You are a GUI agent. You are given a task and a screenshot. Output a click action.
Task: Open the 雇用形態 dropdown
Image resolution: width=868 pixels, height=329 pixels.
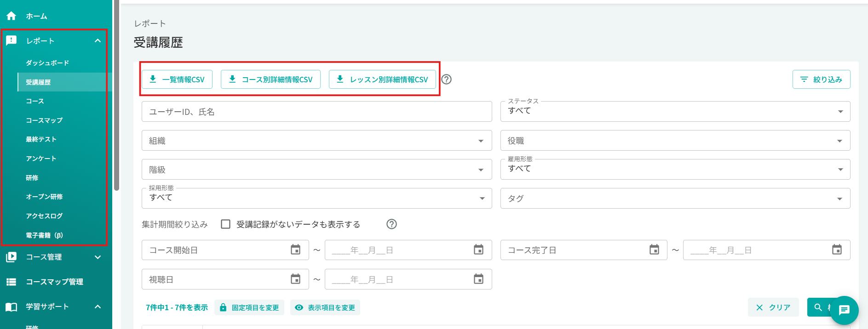click(x=675, y=170)
